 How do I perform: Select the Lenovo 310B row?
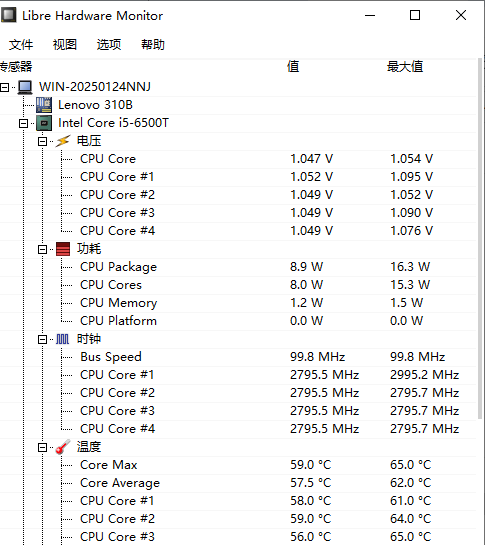pyautogui.click(x=238, y=105)
